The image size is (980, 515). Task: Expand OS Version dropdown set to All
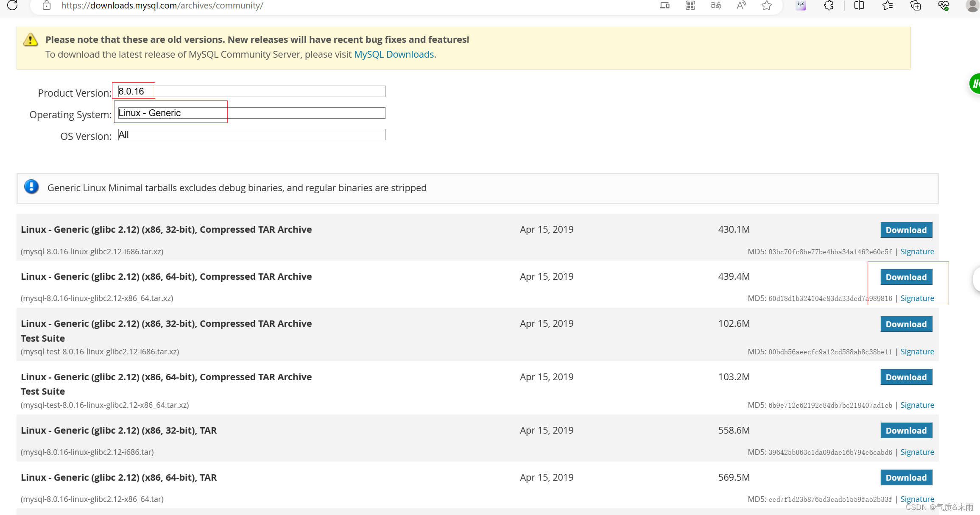point(251,134)
